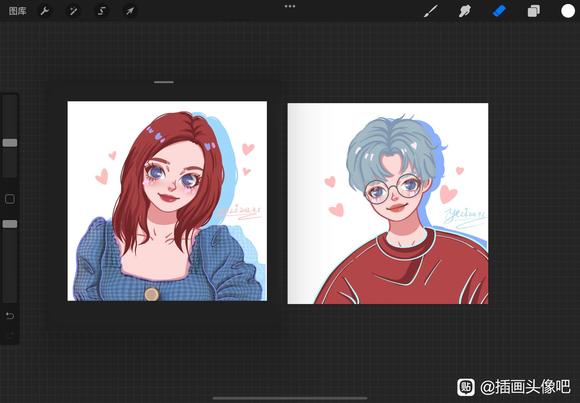Click the @插画头像吧 watermark link

(x=525, y=387)
